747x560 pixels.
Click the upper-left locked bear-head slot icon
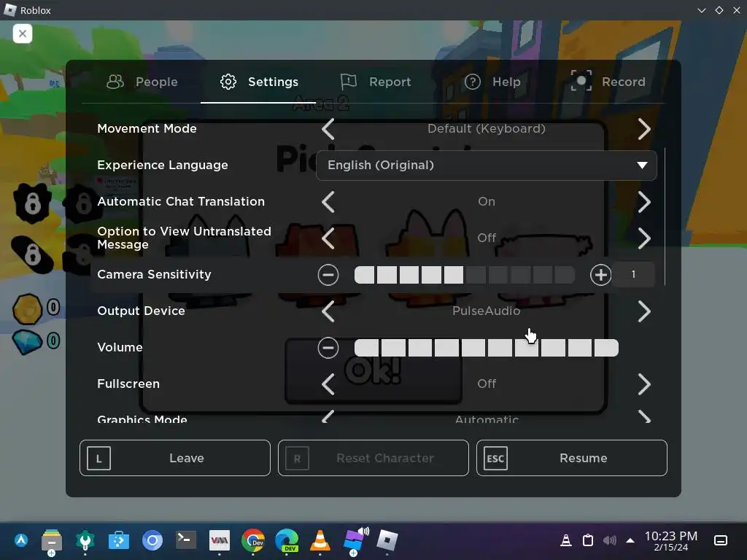[32, 204]
